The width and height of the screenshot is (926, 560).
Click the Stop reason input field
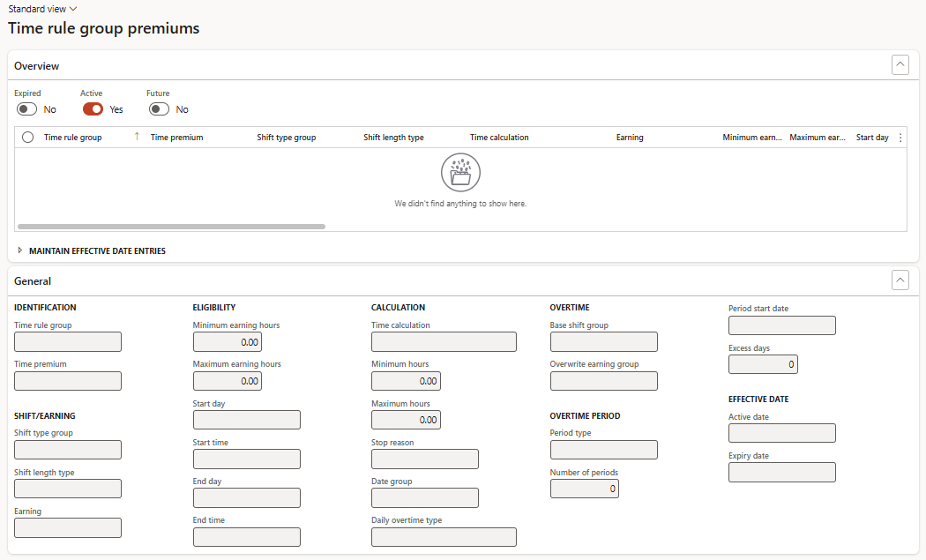(x=425, y=459)
